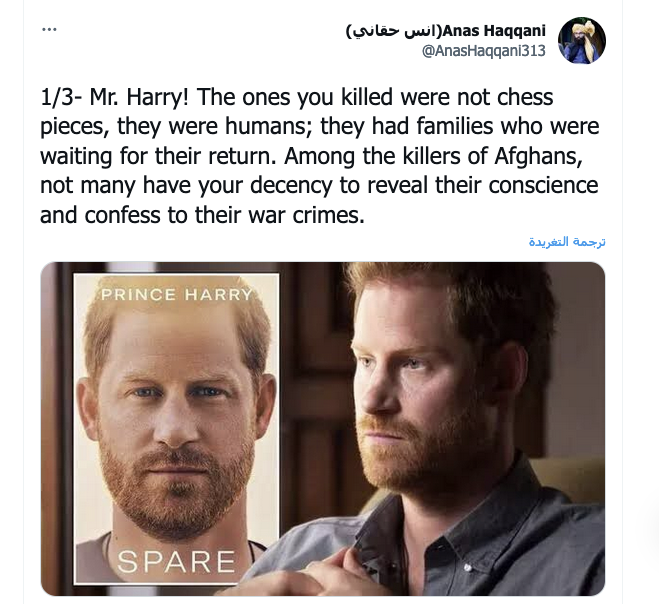Viewport: 659px width, 604px height.
Task: Open the three-dot more options menu
Action: pyautogui.click(x=49, y=29)
